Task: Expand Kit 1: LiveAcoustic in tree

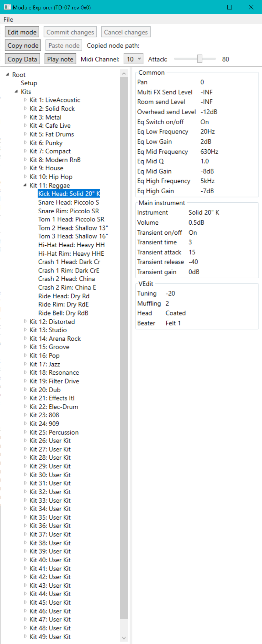Action: (x=25, y=100)
